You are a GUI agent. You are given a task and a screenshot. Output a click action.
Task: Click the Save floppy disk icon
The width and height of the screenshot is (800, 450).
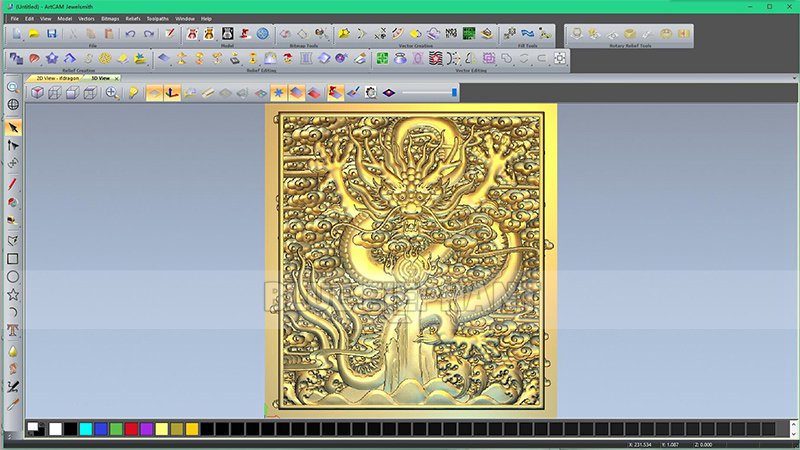[x=52, y=34]
